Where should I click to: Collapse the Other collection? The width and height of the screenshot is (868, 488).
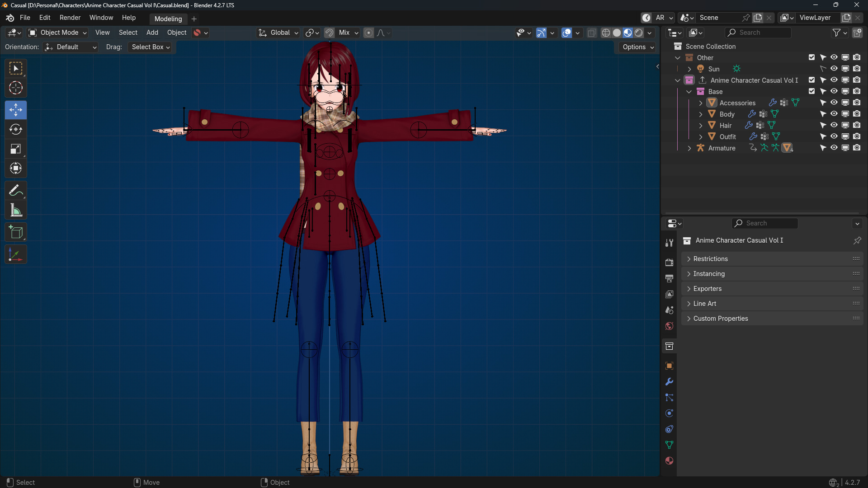[x=677, y=57]
